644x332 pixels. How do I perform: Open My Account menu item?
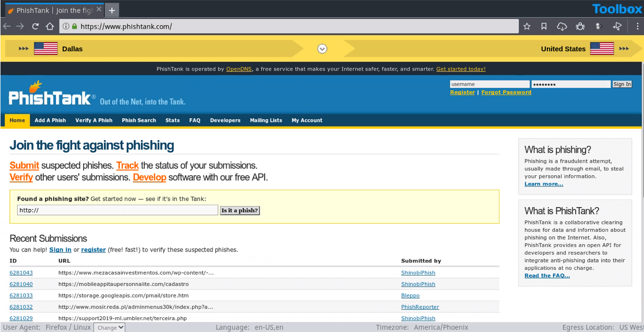click(x=307, y=120)
